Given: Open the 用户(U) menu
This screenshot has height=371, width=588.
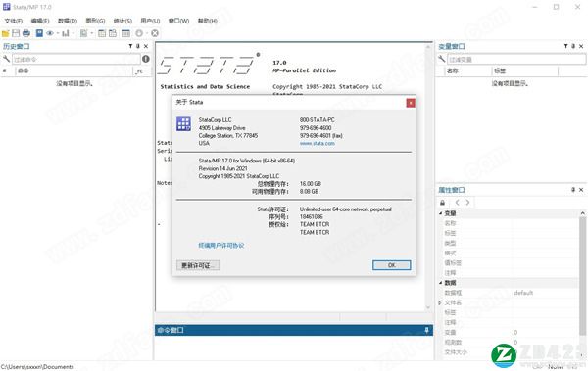Looking at the screenshot, I should point(150,21).
